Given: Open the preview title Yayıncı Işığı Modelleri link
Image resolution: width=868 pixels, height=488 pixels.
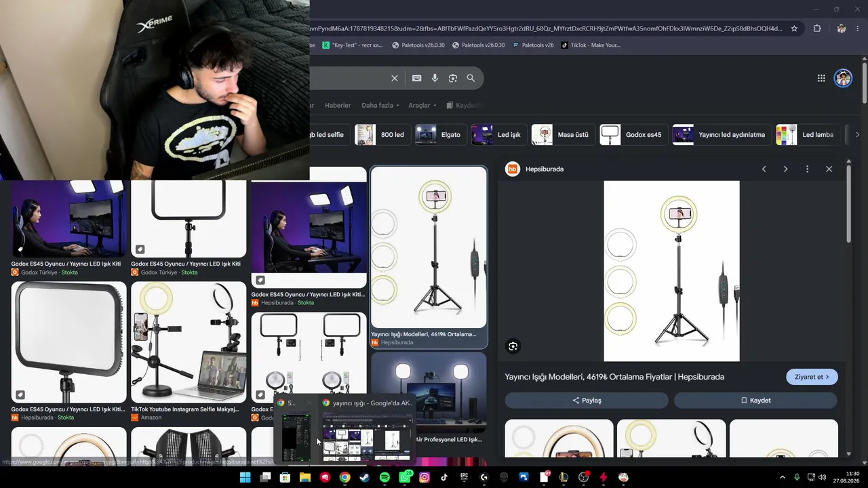Looking at the screenshot, I should (614, 377).
